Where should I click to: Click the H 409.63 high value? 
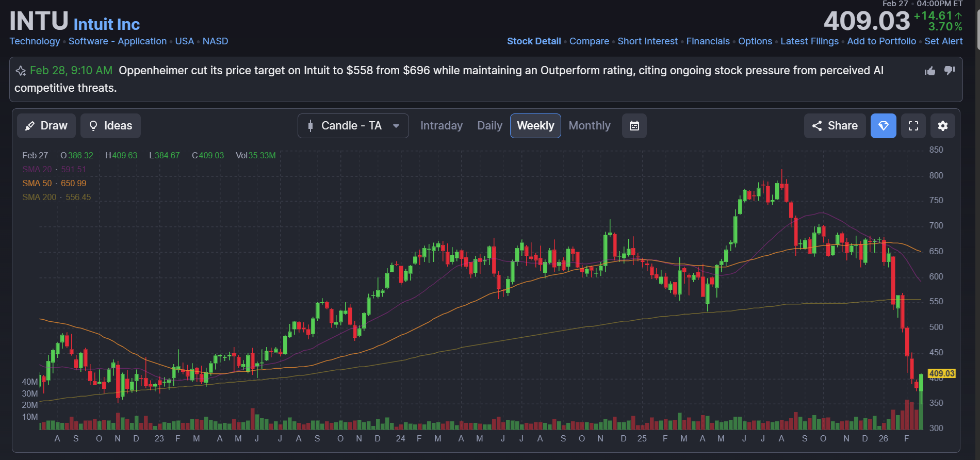[121, 155]
